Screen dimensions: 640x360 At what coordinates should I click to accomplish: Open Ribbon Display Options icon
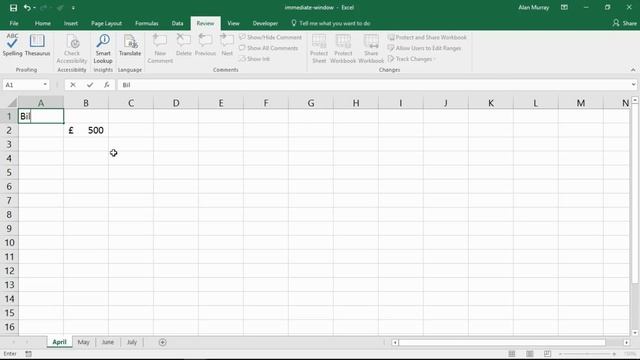[x=564, y=8]
